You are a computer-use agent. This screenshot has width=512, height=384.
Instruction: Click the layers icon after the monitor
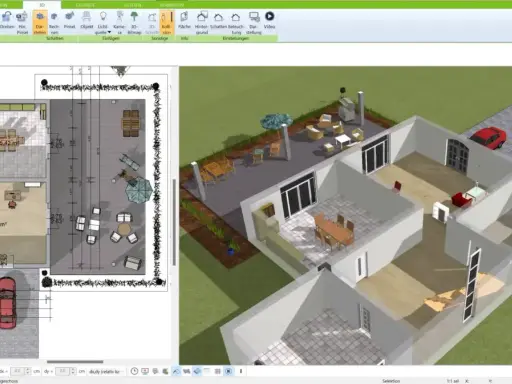coord(155,371)
